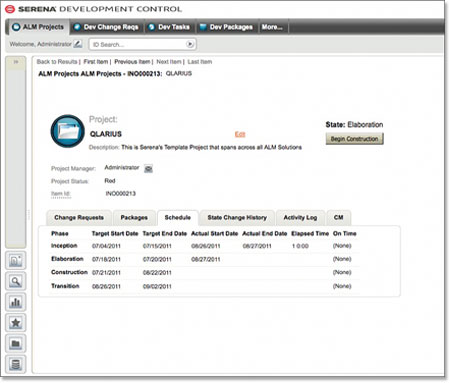Click the edit profile pencil icon

pos(78,44)
